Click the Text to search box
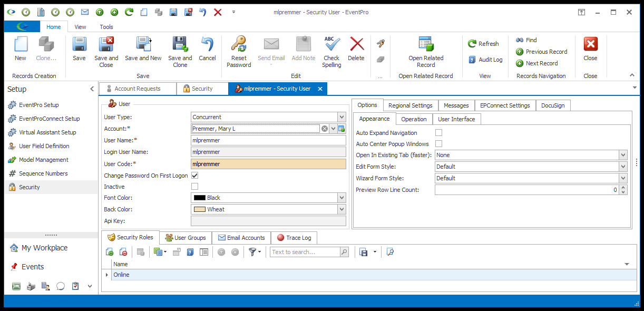Viewport: 644px width, 311px height. click(305, 252)
